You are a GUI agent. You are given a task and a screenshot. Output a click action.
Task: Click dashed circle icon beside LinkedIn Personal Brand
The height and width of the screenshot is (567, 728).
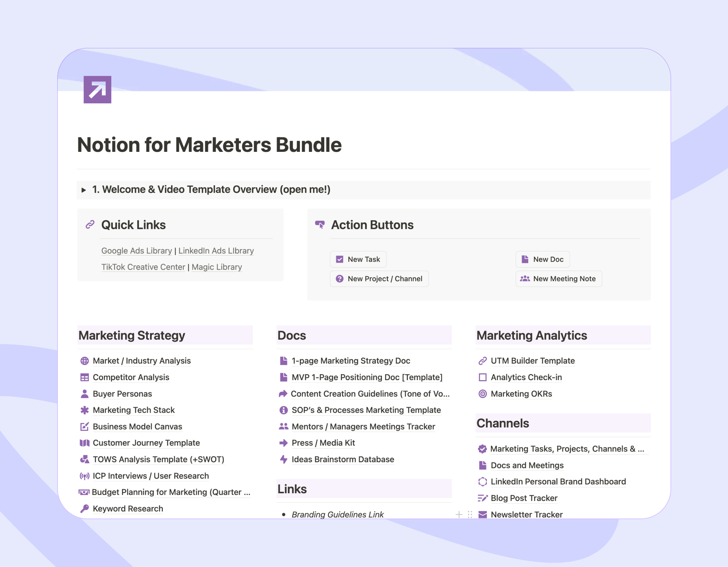(x=482, y=482)
